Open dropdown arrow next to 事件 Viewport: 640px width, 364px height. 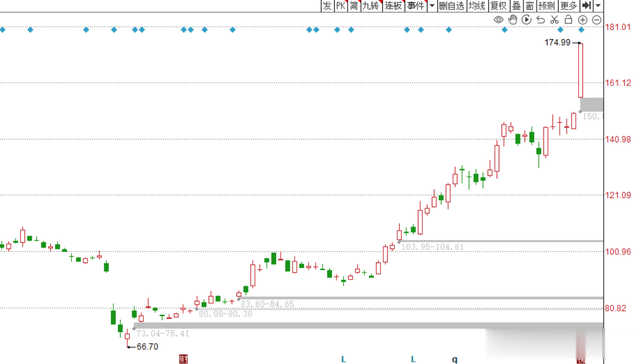click(432, 5)
